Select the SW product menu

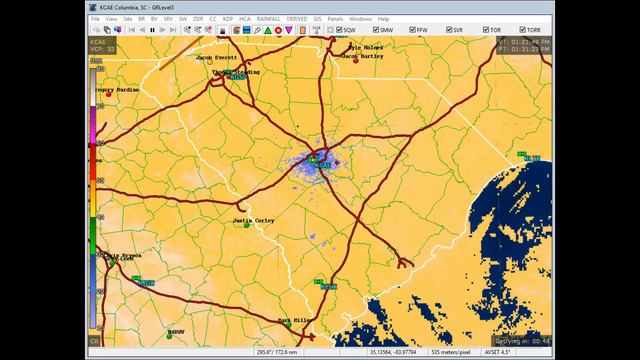coord(183,19)
